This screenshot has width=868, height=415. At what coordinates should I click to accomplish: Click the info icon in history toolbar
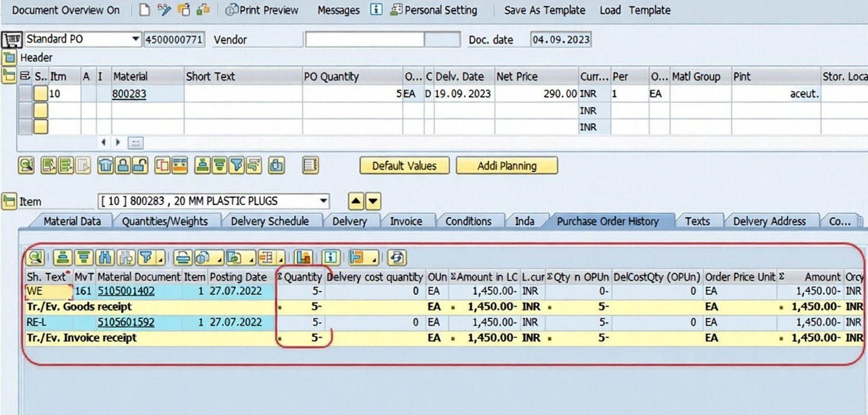[330, 258]
